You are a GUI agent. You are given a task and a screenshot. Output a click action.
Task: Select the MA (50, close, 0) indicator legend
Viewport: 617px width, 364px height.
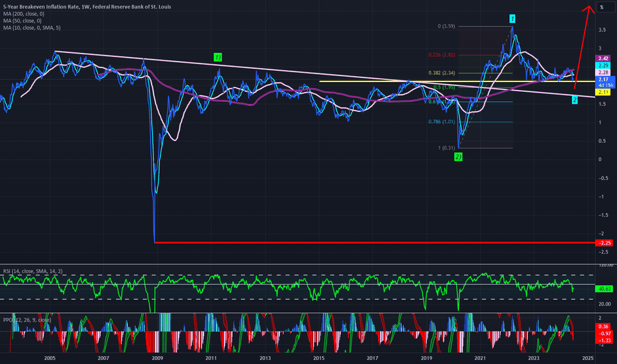22,21
